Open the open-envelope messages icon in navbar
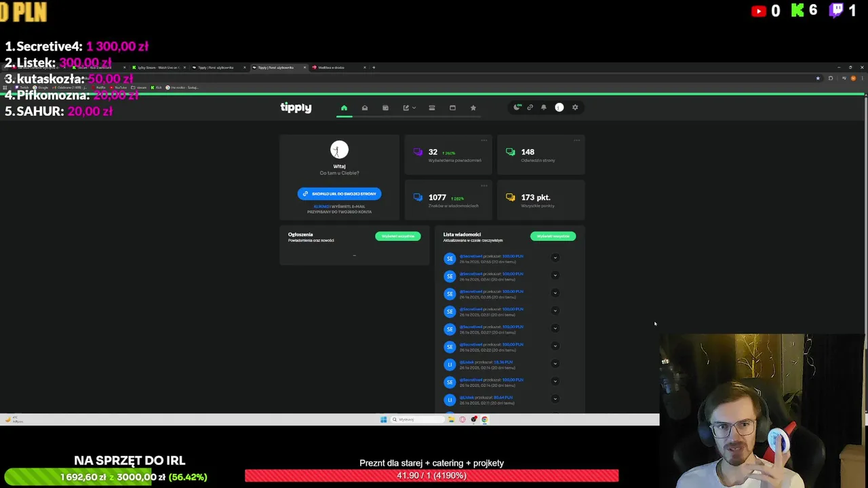This screenshot has height=488, width=868. [x=365, y=108]
